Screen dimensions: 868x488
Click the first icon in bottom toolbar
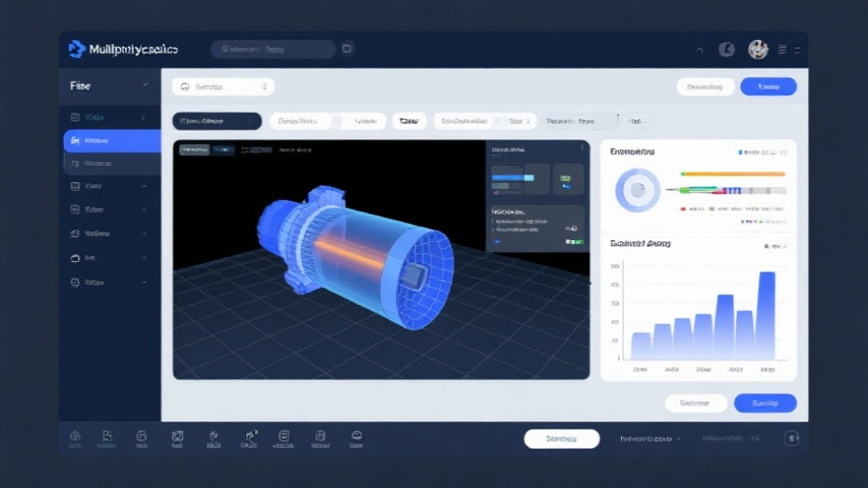[75, 437]
